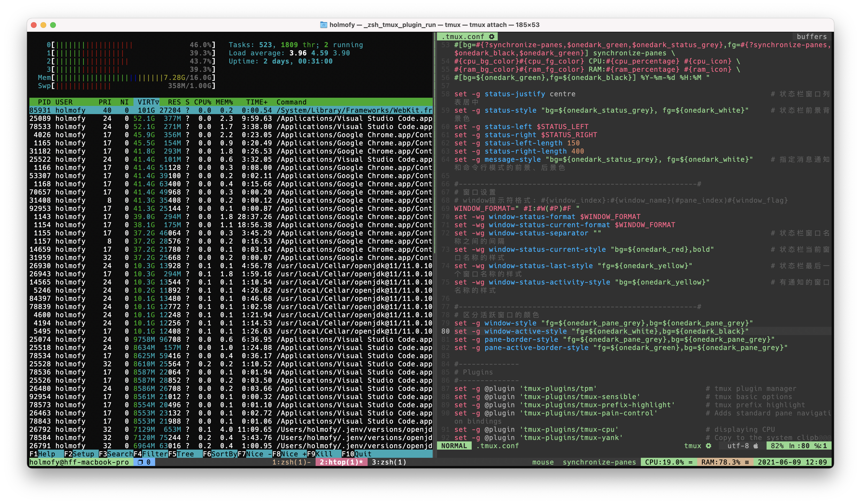The height and width of the screenshot is (504, 861).
Task: Click the mouse indicator in tmux status bar
Action: 543,462
